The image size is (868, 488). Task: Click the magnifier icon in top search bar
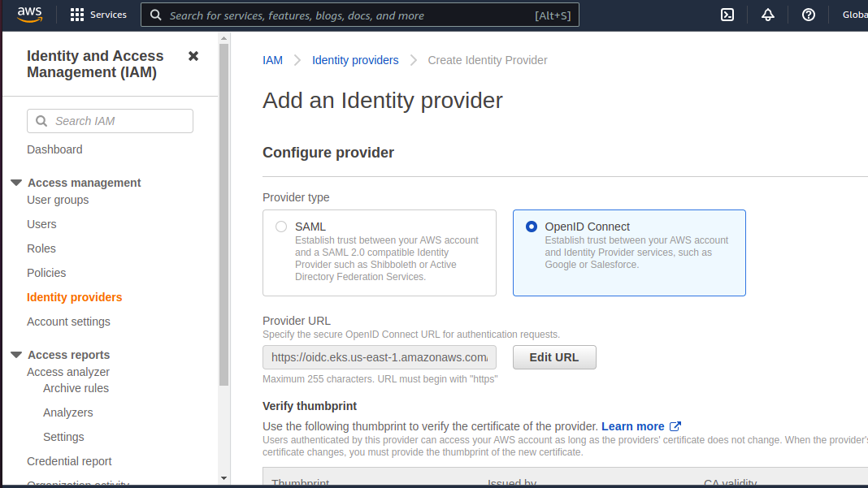point(156,15)
